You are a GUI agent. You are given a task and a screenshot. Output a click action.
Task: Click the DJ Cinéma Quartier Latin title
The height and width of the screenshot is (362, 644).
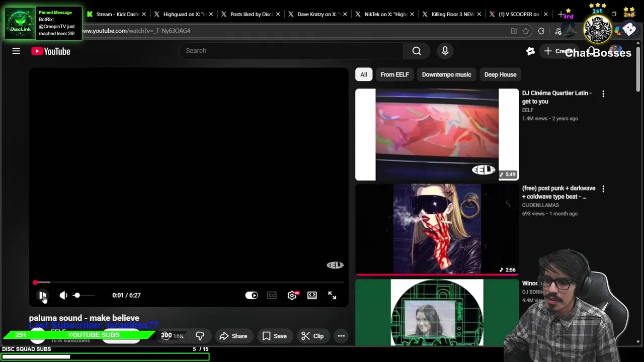click(556, 97)
